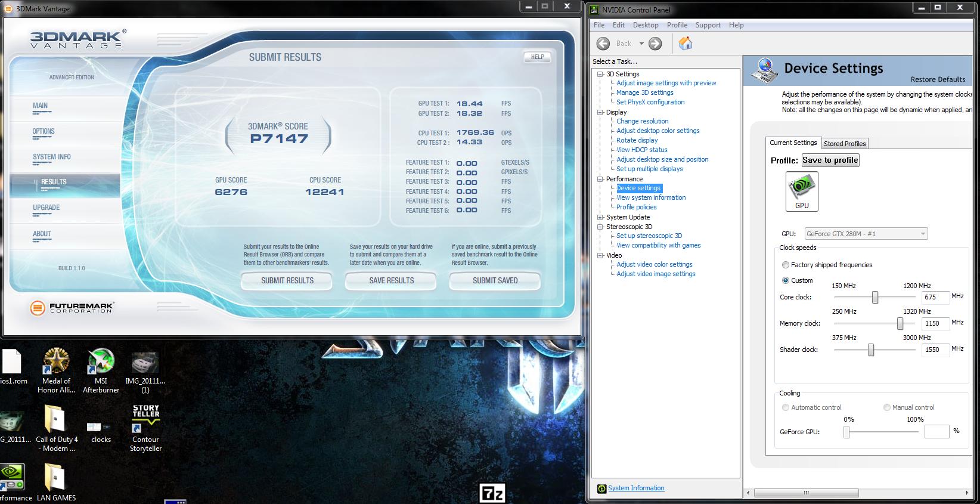980x504 pixels.
Task: Select the ios1.rom file icon
Action: pos(13,367)
